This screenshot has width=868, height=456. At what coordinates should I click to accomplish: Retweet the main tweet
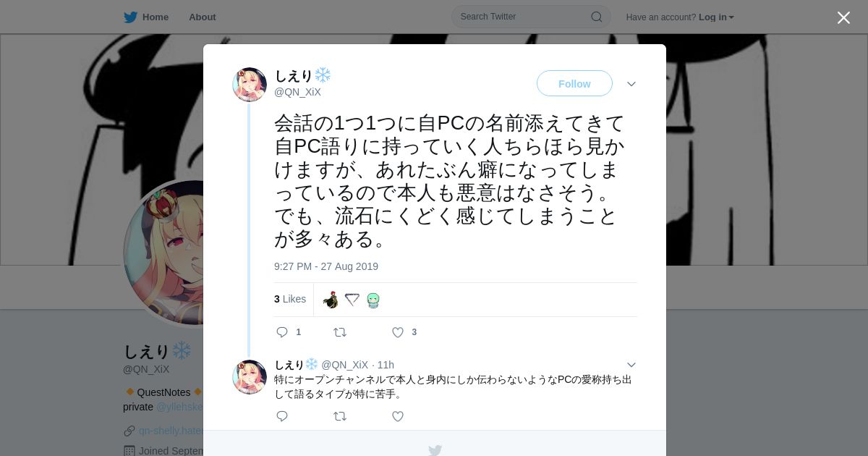tap(340, 332)
